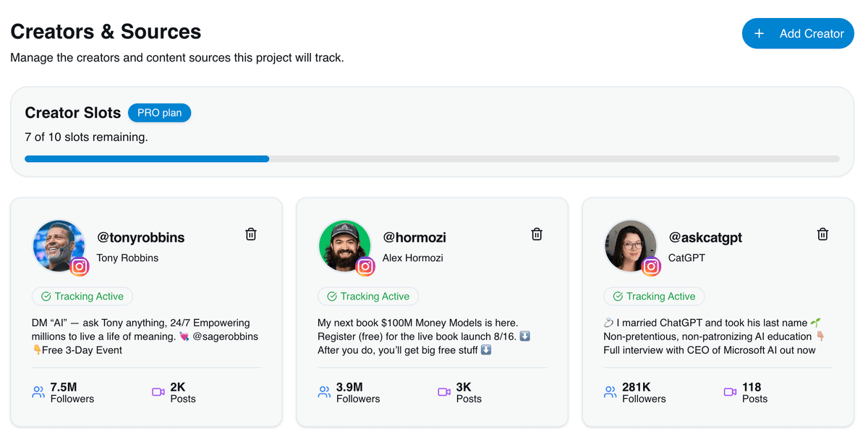Viewport: 868px width, 445px height.
Task: Click the 118 posts count
Action: (x=752, y=387)
